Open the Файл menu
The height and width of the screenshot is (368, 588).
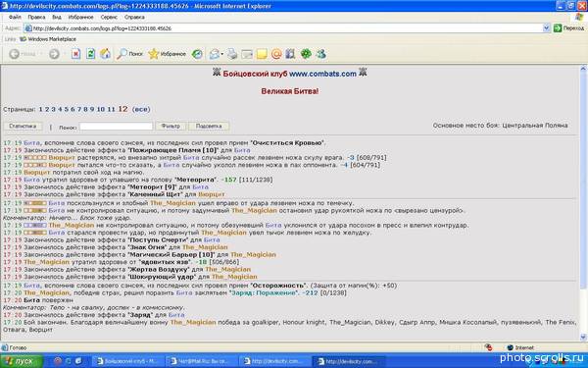pyautogui.click(x=15, y=18)
